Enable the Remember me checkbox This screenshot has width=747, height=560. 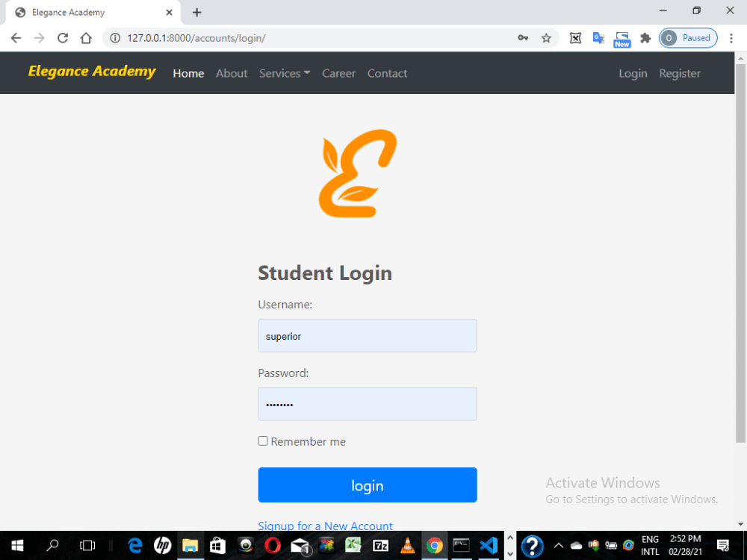click(263, 441)
